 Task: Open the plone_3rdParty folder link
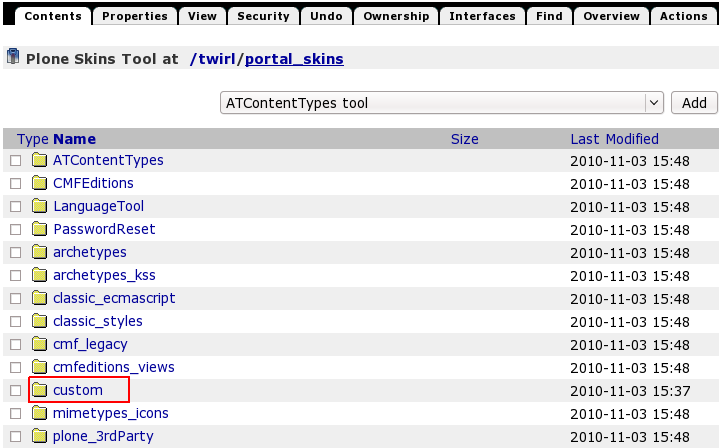[103, 436]
